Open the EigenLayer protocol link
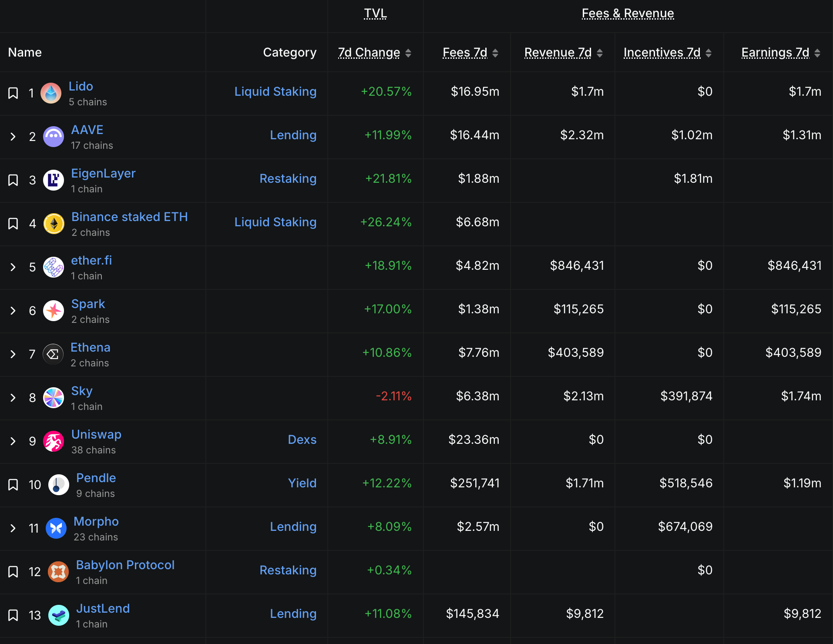 pos(103,173)
